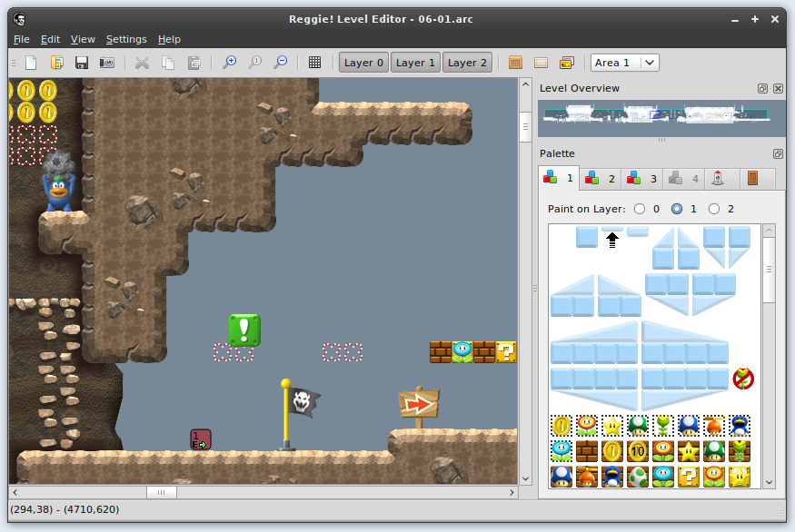
Task: Click the New Level toolbar icon
Action: pyautogui.click(x=31, y=63)
